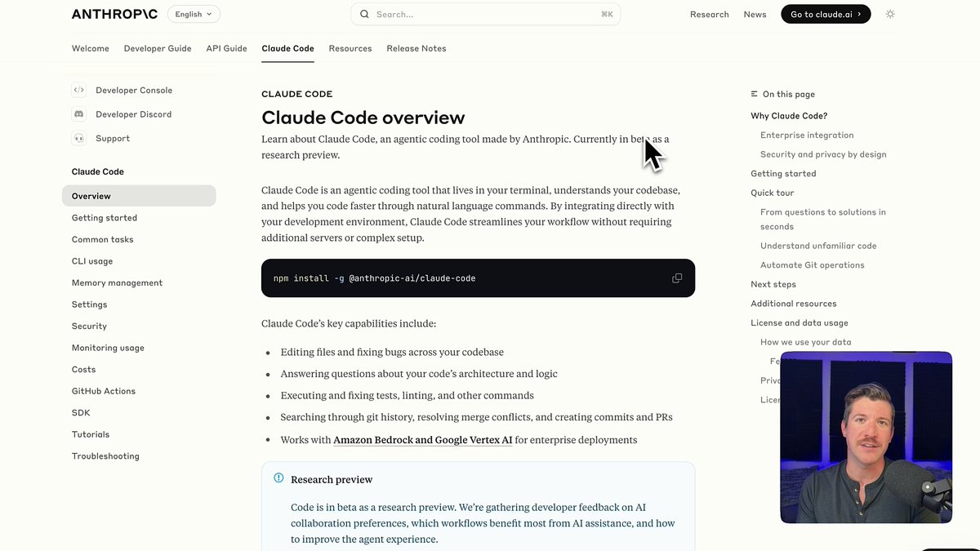Viewport: 980px width, 551px height.
Task: Open Common tasks in the sidebar
Action: point(102,239)
